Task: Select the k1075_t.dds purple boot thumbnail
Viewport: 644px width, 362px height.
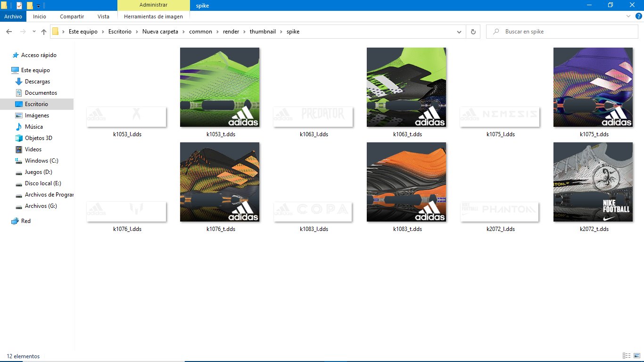Action: [593, 87]
